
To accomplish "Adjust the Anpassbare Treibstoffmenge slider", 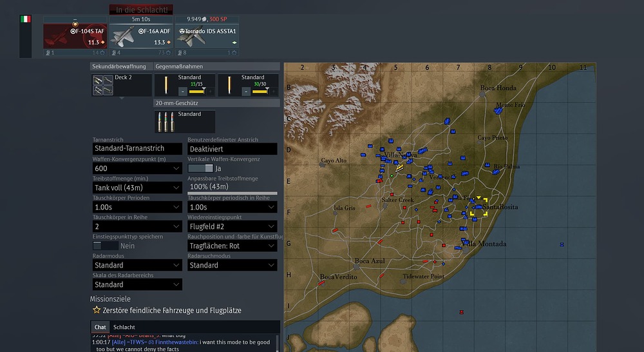I will click(232, 193).
